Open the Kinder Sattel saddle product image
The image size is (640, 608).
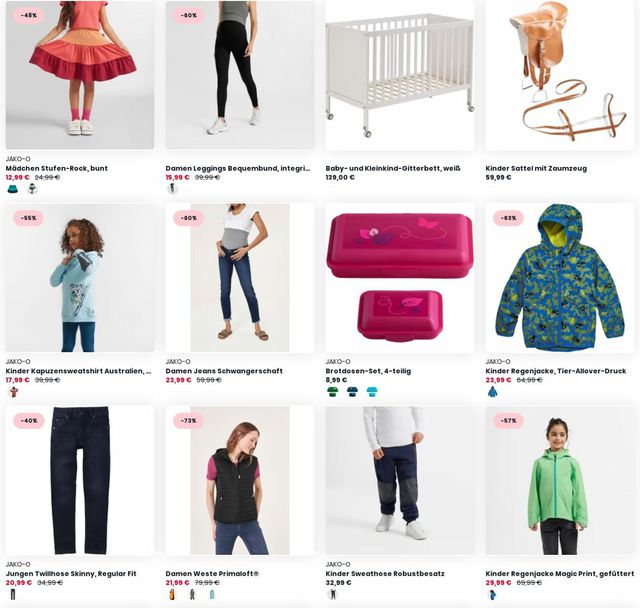[x=560, y=75]
